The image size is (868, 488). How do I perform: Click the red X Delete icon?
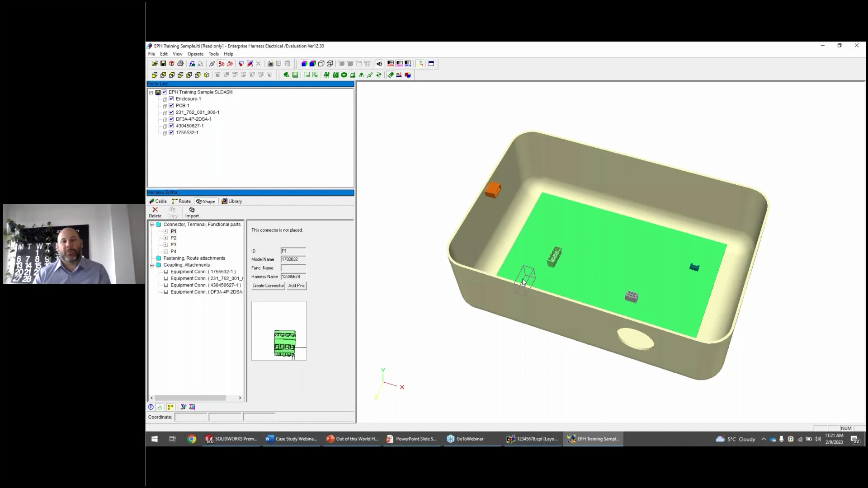(155, 210)
